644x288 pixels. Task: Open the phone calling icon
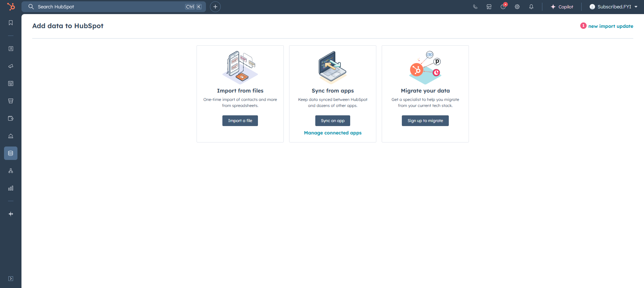[x=475, y=7]
